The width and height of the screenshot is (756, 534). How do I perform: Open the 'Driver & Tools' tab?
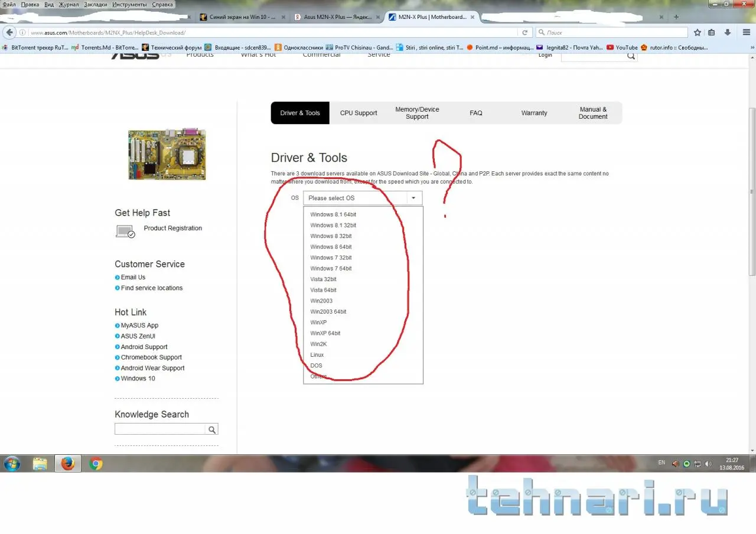[x=300, y=113]
